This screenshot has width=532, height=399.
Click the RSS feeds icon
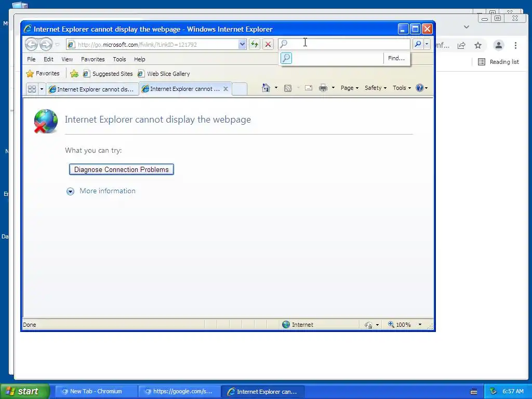(x=288, y=88)
